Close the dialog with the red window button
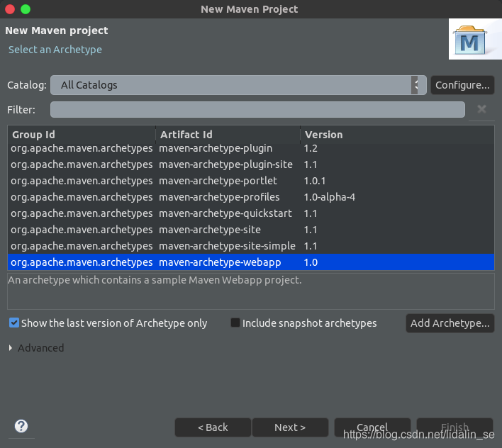Viewport: 502px width, 448px height. (x=10, y=9)
